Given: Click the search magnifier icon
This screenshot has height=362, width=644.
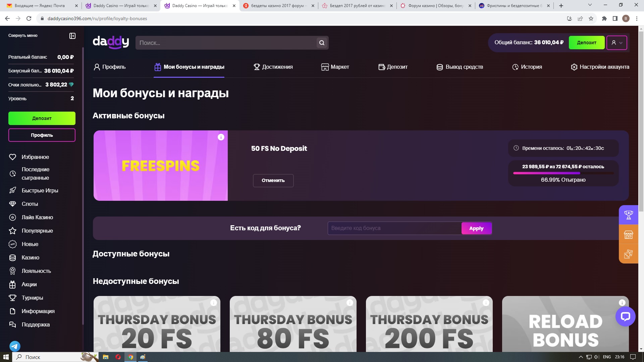Looking at the screenshot, I should (x=322, y=43).
